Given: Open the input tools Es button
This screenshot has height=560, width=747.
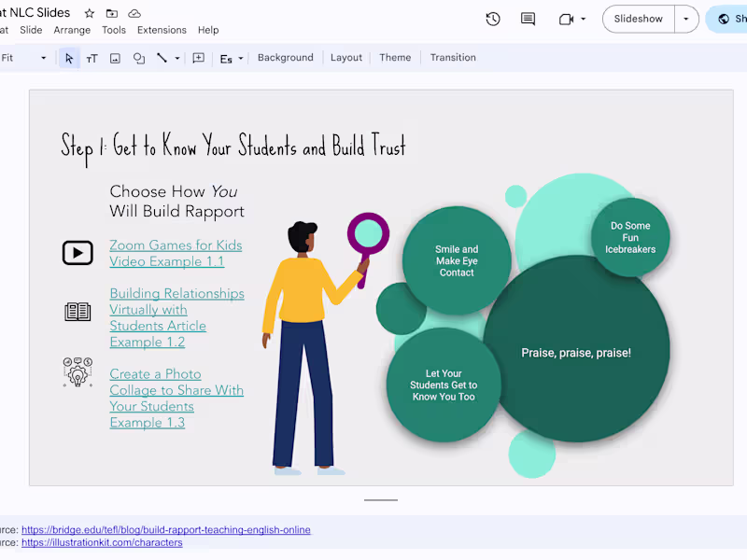Looking at the screenshot, I should 226,59.
